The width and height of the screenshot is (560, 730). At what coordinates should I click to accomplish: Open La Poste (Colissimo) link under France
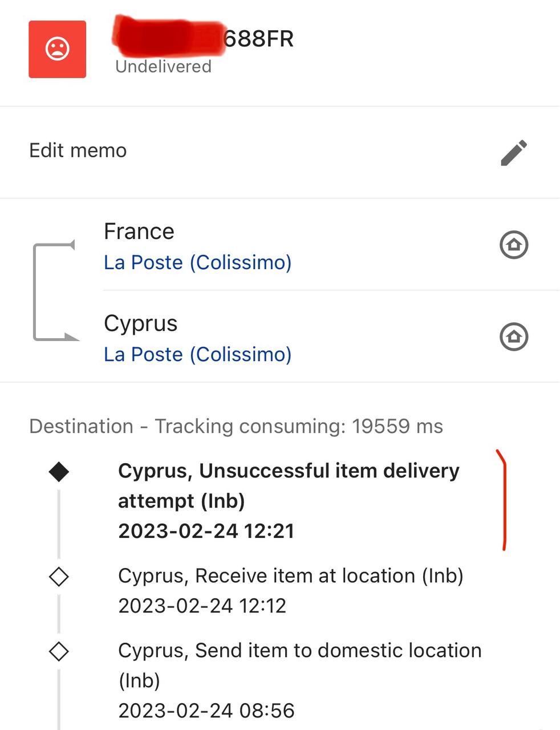tap(197, 262)
